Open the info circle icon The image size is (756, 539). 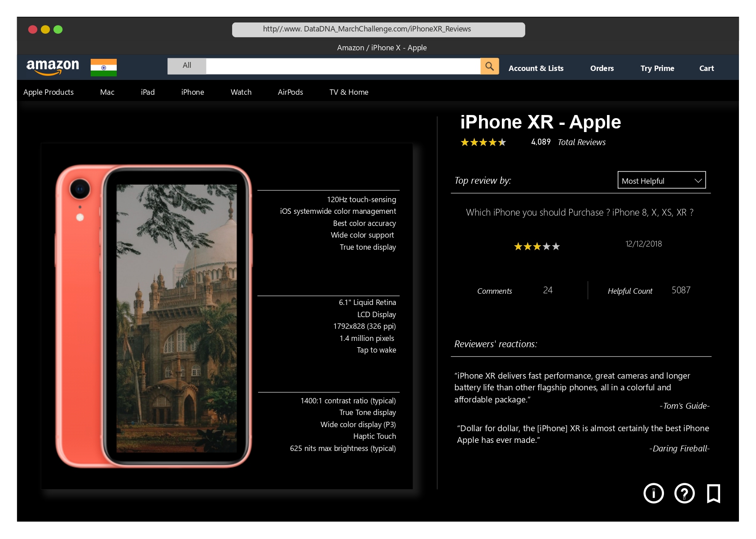tap(653, 493)
